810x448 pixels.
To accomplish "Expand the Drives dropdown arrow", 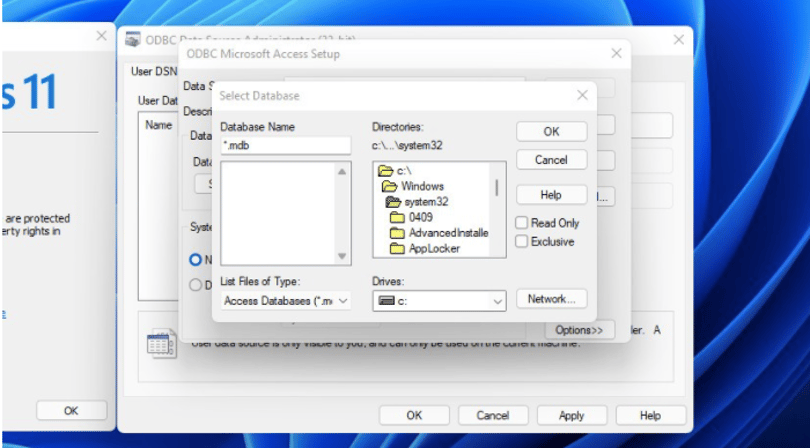I will point(497,301).
